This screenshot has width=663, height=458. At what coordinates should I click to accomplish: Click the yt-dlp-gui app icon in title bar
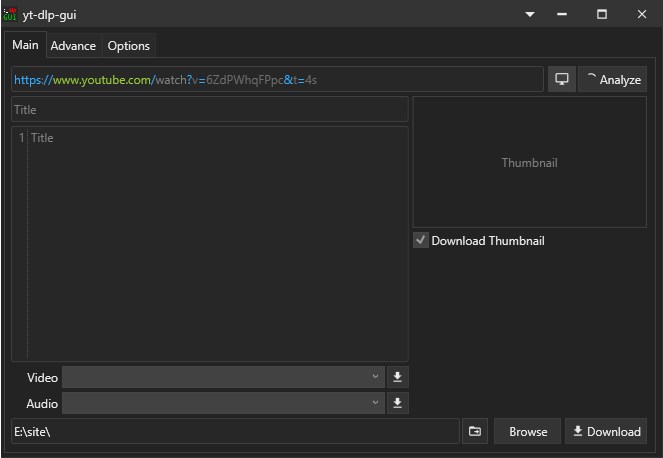[11, 15]
